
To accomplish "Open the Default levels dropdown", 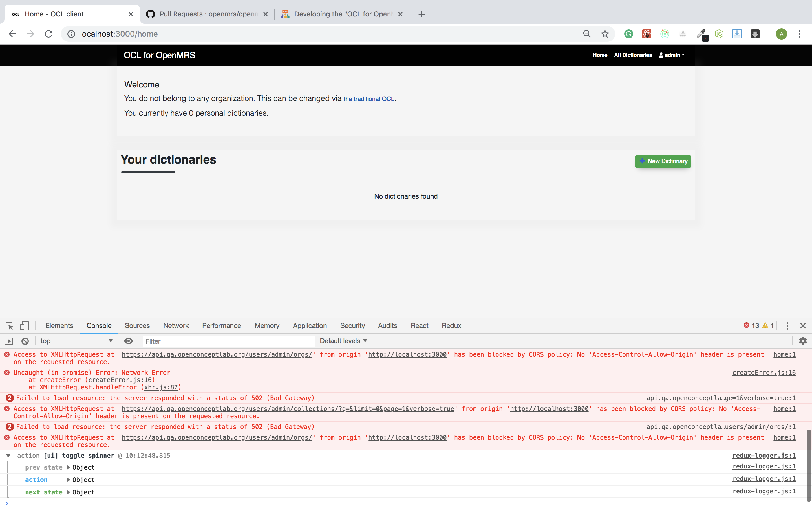I will click(x=343, y=341).
